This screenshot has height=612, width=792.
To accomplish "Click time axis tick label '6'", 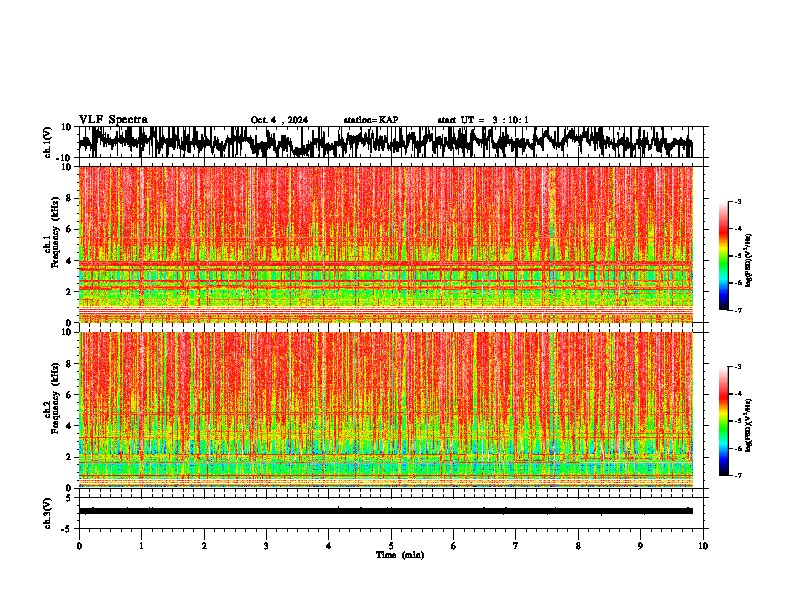I will click(454, 546).
